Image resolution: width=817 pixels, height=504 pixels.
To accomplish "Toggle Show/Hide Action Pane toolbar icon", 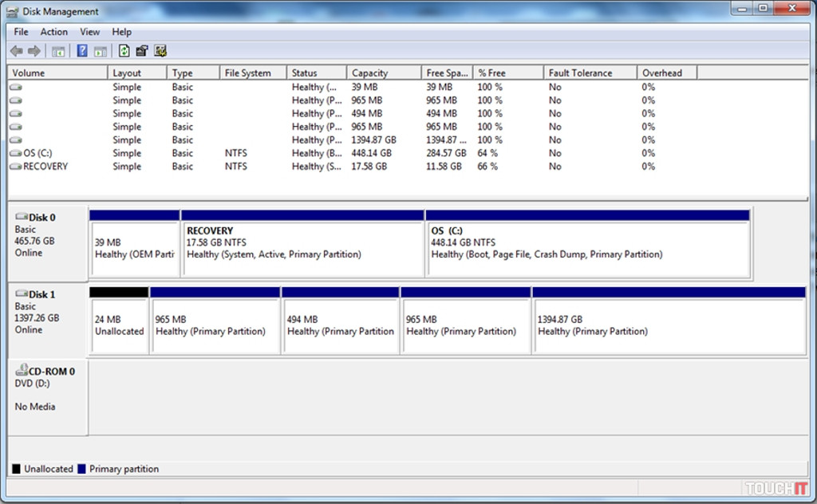I will [100, 51].
